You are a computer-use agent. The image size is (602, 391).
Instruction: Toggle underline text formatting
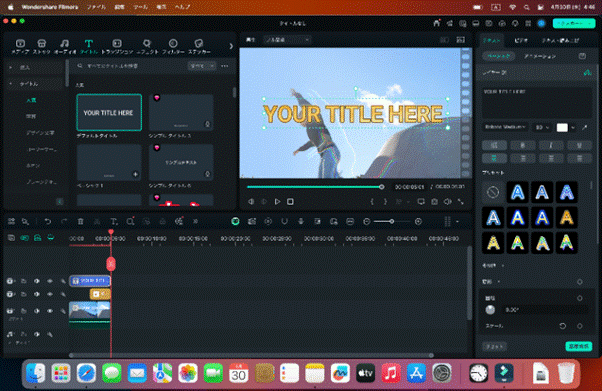579,145
